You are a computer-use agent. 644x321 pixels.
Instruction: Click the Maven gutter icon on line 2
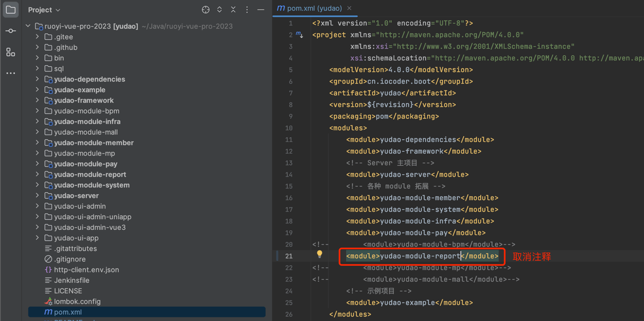pyautogui.click(x=299, y=35)
